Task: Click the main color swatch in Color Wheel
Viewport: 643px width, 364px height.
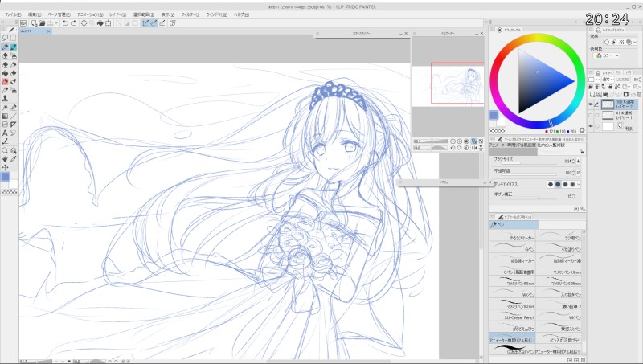Action: tap(494, 115)
